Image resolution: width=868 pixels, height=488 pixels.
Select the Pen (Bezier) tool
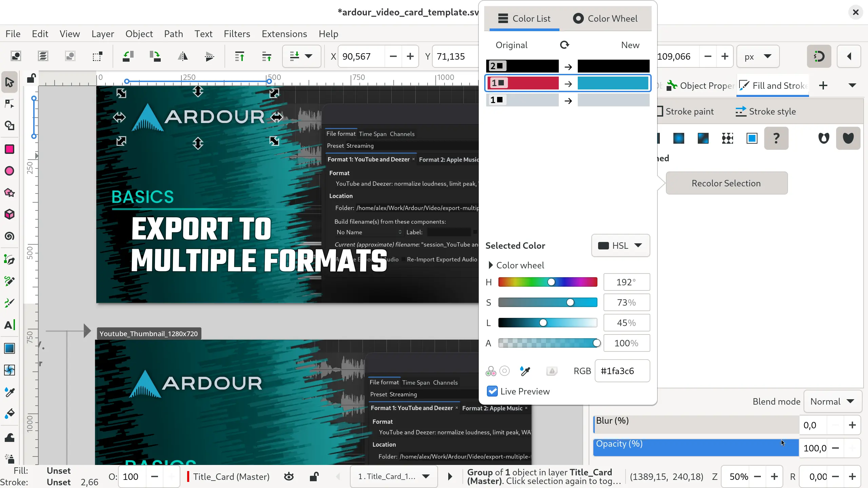click(9, 260)
